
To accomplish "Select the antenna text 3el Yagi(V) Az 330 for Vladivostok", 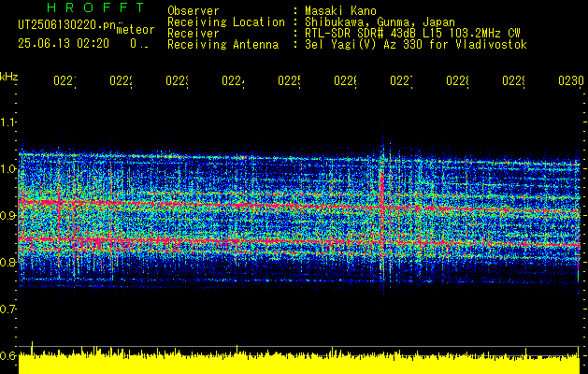I will [416, 45].
